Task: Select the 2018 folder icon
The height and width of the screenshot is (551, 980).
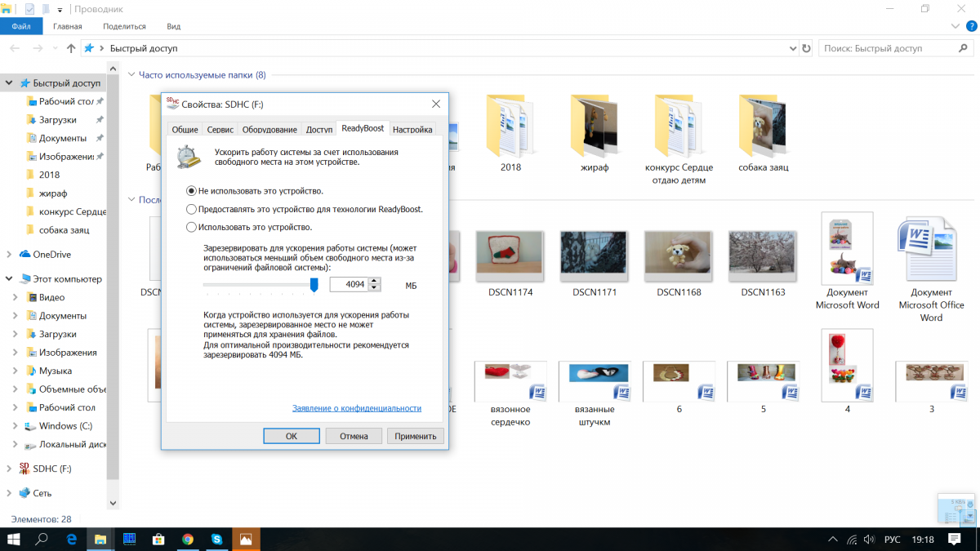Action: point(510,126)
